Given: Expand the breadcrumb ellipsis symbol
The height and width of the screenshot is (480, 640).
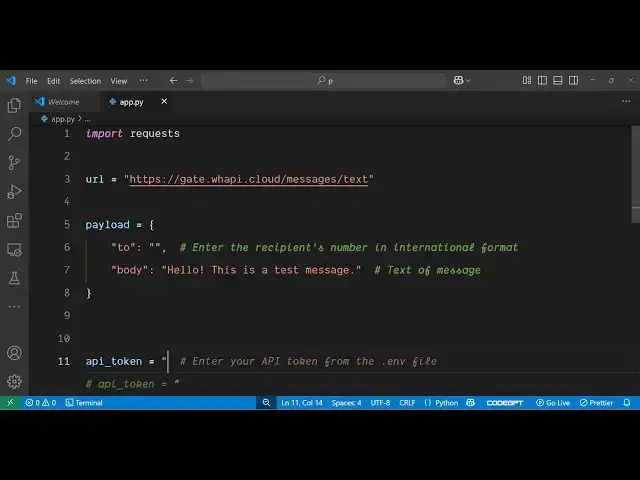Looking at the screenshot, I should [87, 119].
